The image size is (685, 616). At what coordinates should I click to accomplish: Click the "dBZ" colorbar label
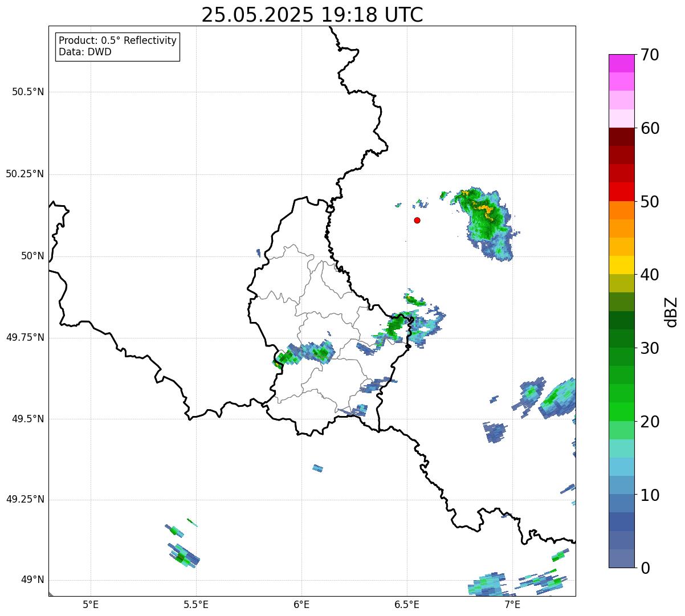tap(671, 312)
